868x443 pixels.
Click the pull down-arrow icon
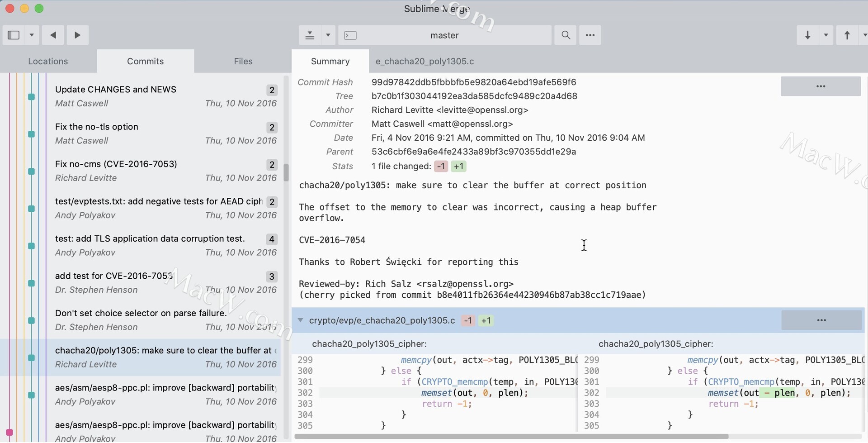[x=807, y=35]
